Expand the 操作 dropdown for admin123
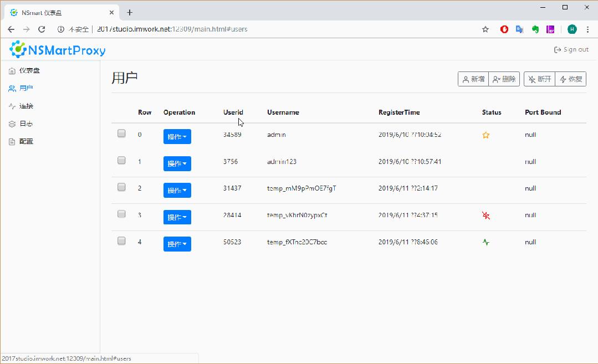This screenshot has height=364, width=598. (177, 163)
